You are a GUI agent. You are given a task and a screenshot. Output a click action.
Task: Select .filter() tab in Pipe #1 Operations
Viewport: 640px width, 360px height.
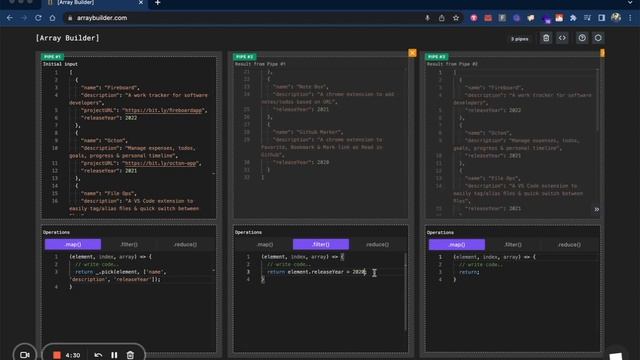129,244
